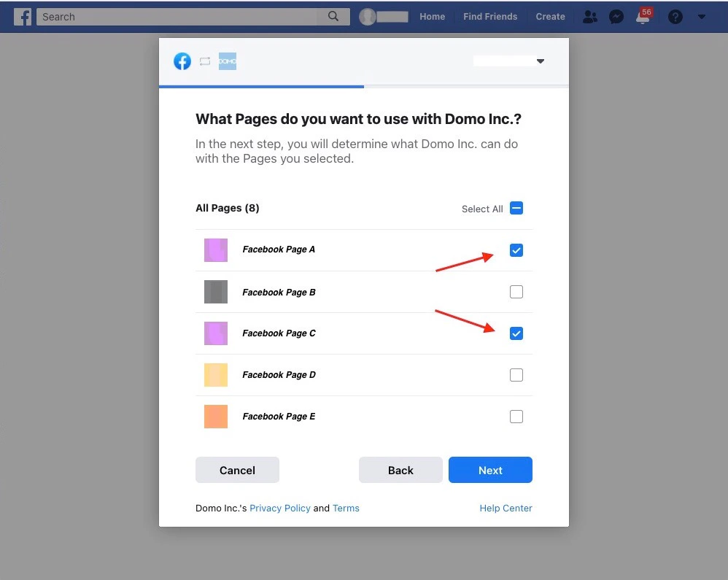The width and height of the screenshot is (728, 580).
Task: Check the Facebook Page E checkbox
Action: (516, 416)
